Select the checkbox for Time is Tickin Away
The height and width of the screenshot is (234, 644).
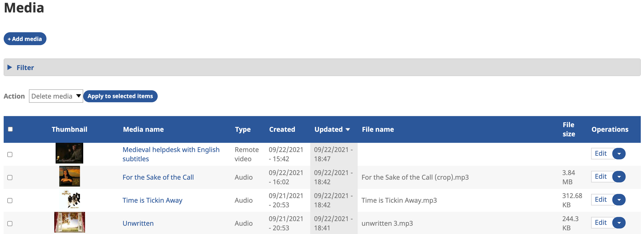coord(10,201)
